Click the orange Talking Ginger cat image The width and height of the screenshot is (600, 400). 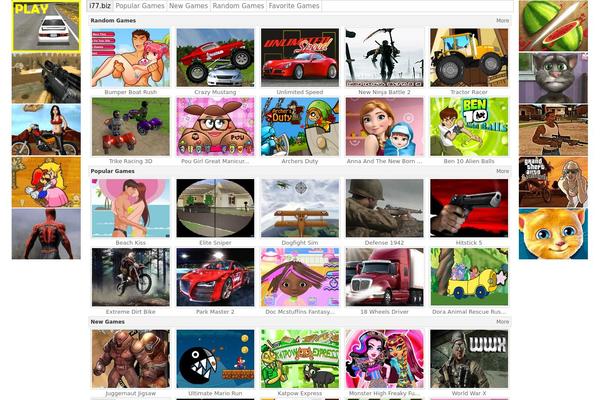click(553, 234)
